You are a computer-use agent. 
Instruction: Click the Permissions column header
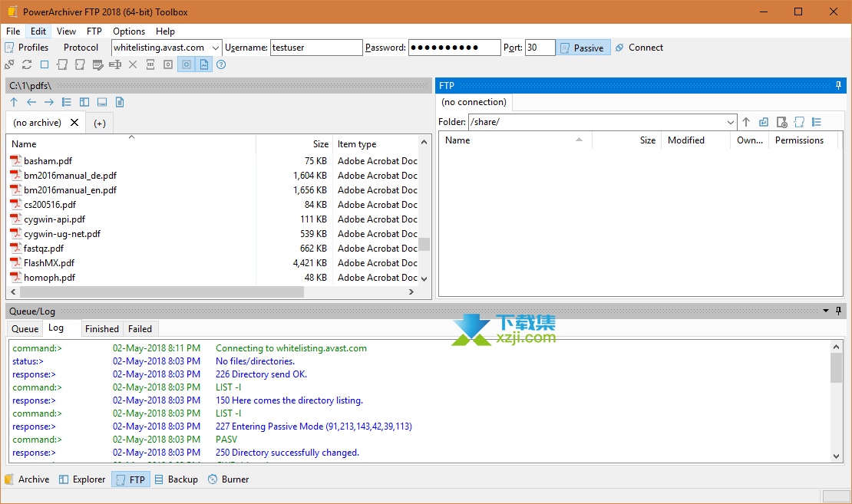799,140
